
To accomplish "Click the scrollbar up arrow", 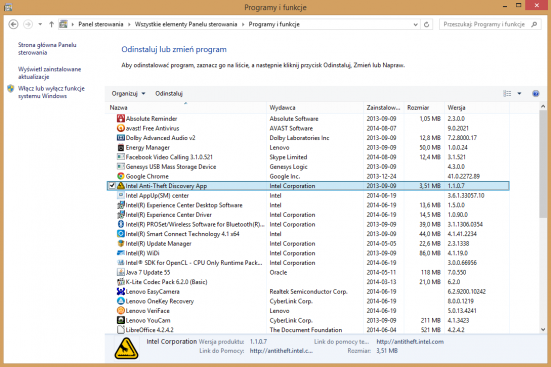I will (543, 107).
